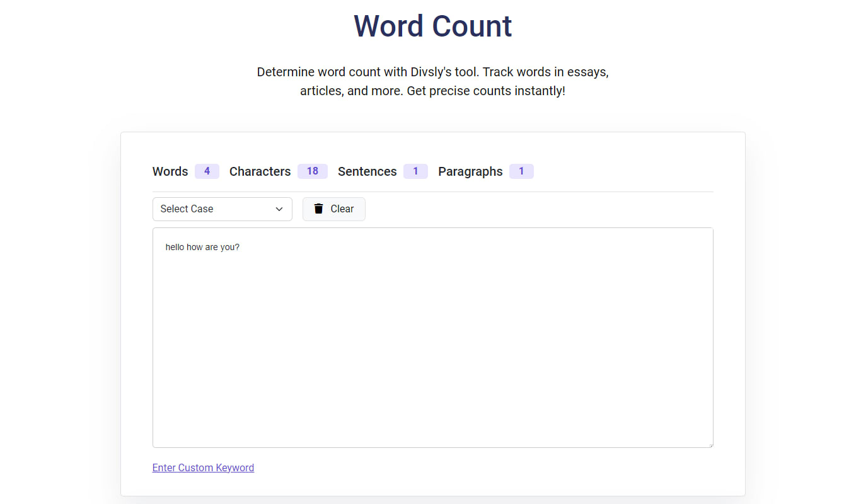Click the trash can icon
This screenshot has width=844, height=504.
318,209
